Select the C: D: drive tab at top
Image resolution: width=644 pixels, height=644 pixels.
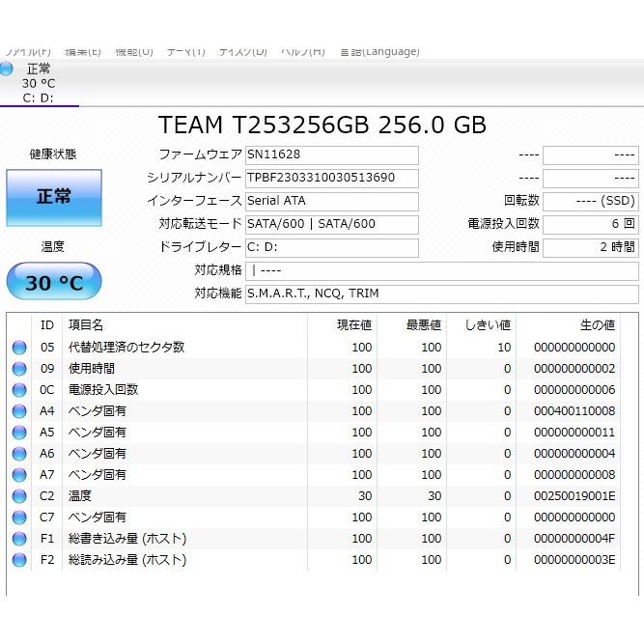tap(39, 97)
